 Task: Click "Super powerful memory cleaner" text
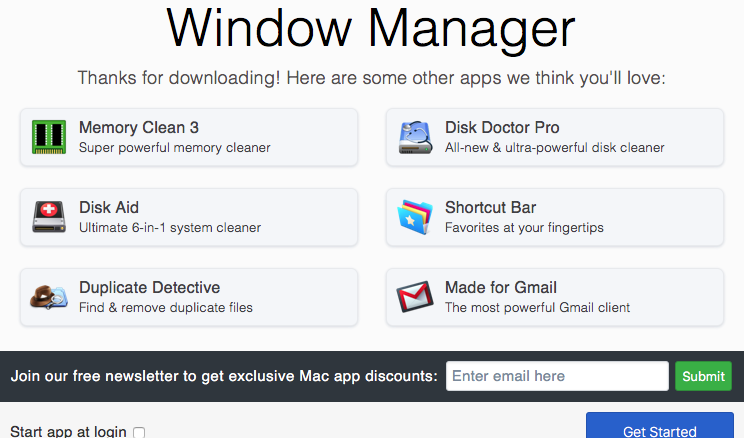click(175, 148)
